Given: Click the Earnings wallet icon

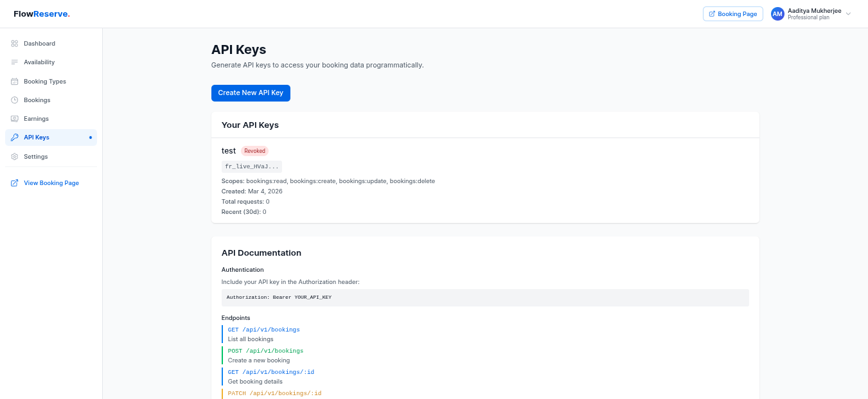Looking at the screenshot, I should click(x=14, y=118).
